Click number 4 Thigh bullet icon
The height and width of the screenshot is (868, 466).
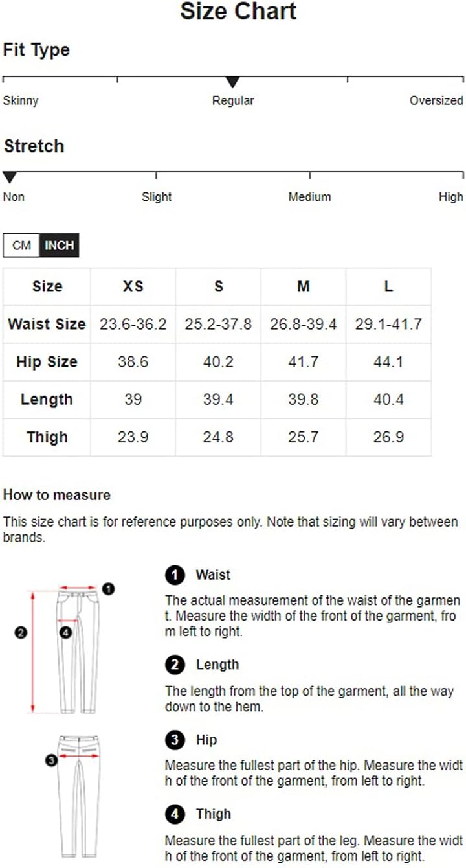pyautogui.click(x=175, y=814)
